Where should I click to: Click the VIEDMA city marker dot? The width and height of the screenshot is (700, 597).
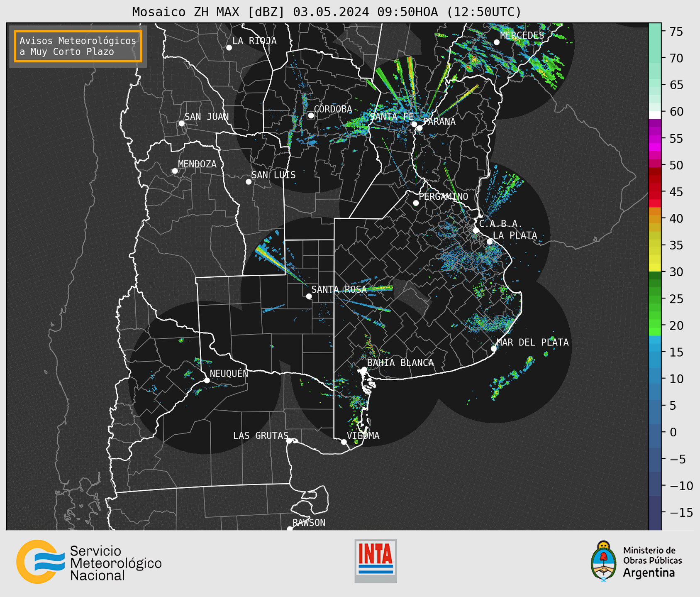(x=344, y=442)
